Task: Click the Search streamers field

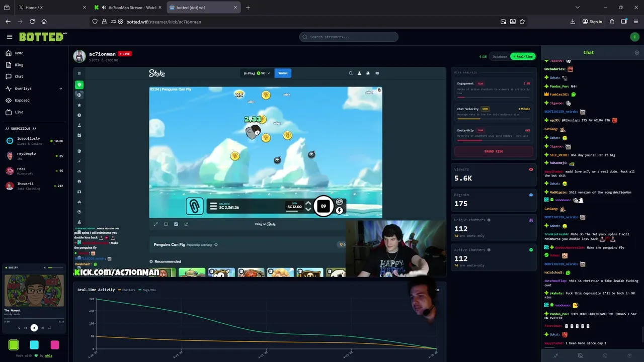Action: (x=349, y=37)
